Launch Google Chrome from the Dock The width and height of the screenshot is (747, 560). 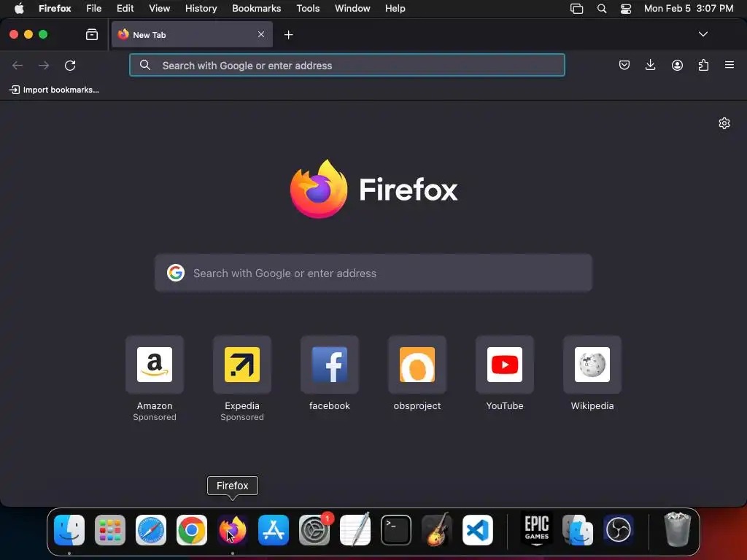point(192,530)
